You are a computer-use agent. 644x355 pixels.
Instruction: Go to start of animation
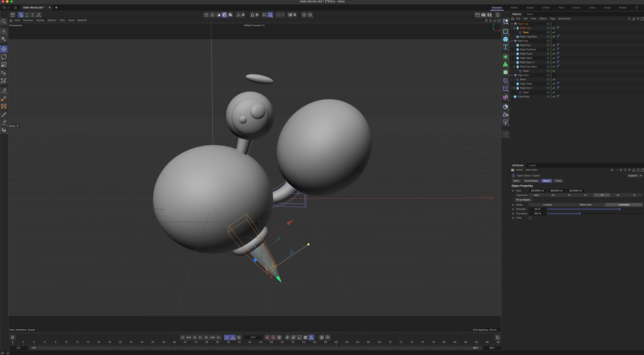182,338
